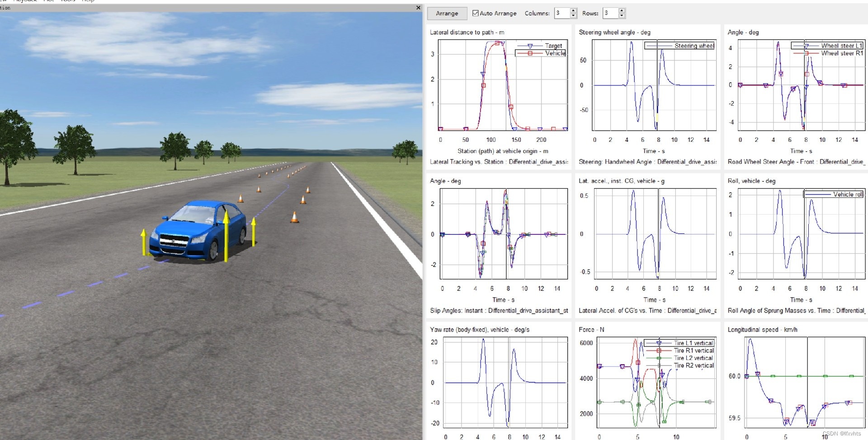Click the Vehicle roll legend entry
The width and height of the screenshot is (868, 440).
point(834,194)
